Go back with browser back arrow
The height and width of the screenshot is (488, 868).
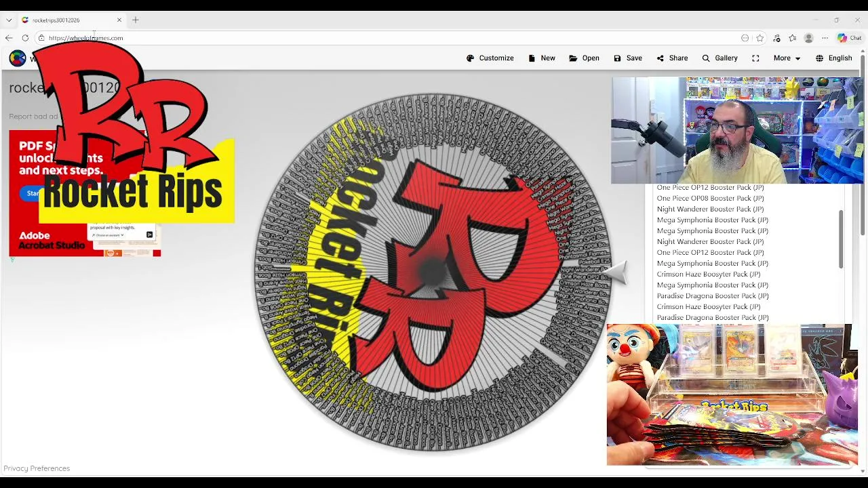click(x=9, y=38)
